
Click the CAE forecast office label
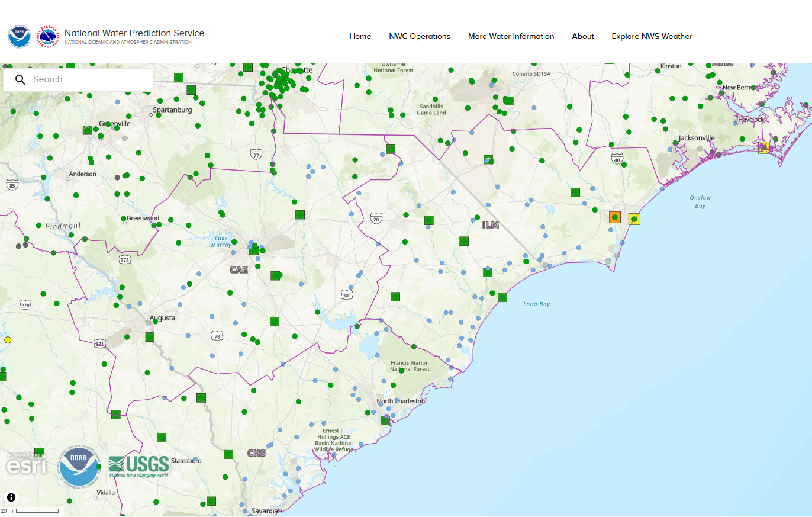coord(239,269)
